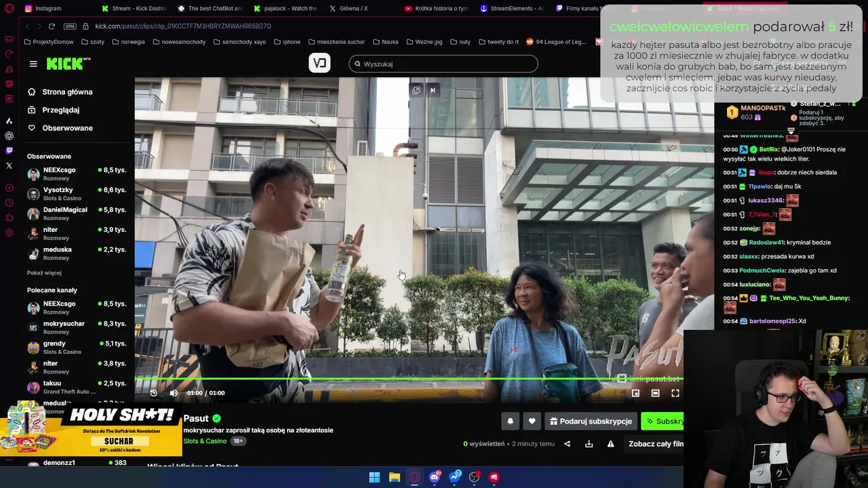Click the VD icon beside the search bar

pos(319,63)
